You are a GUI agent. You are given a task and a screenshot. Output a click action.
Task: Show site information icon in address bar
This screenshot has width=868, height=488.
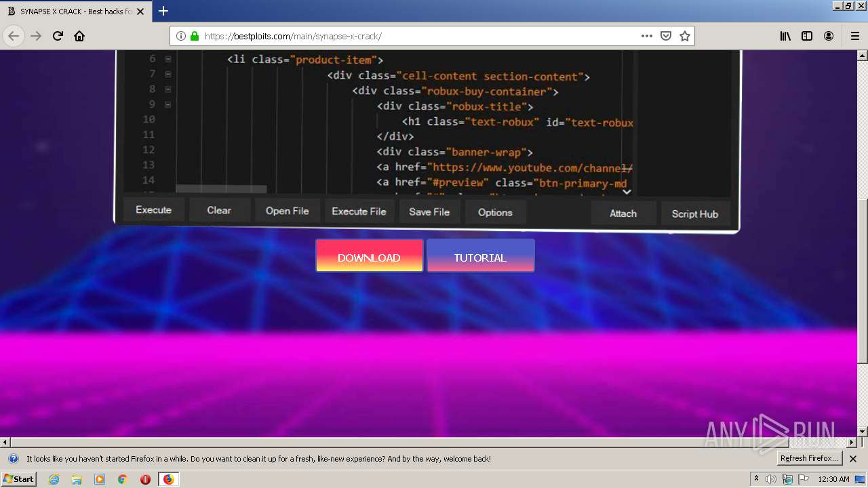tap(181, 36)
